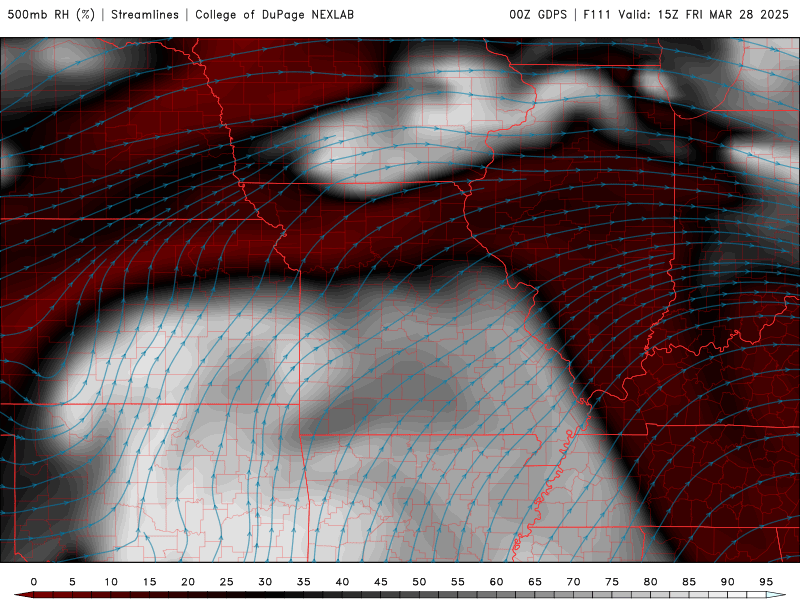
Task: Click the colorbar label '65'
Action: (535, 582)
